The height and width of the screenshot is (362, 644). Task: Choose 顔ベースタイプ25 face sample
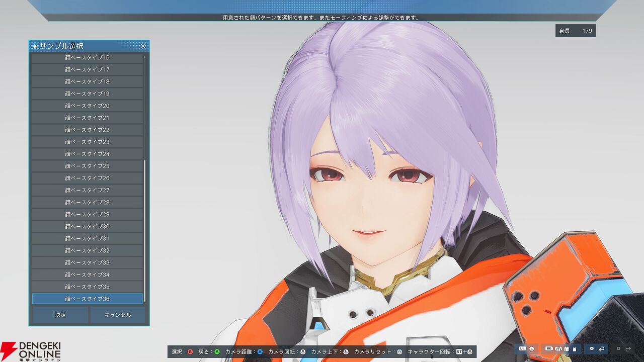pos(87,166)
